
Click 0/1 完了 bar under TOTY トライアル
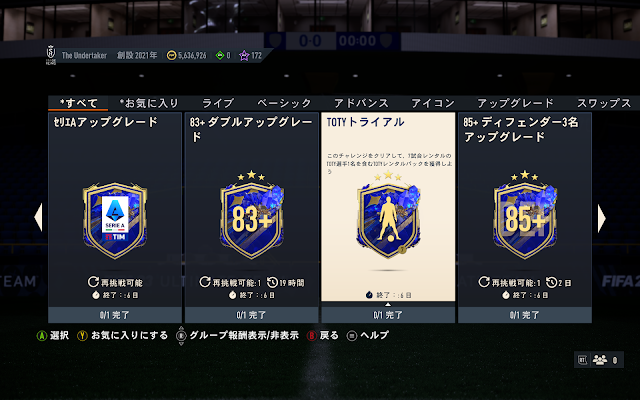[388, 315]
